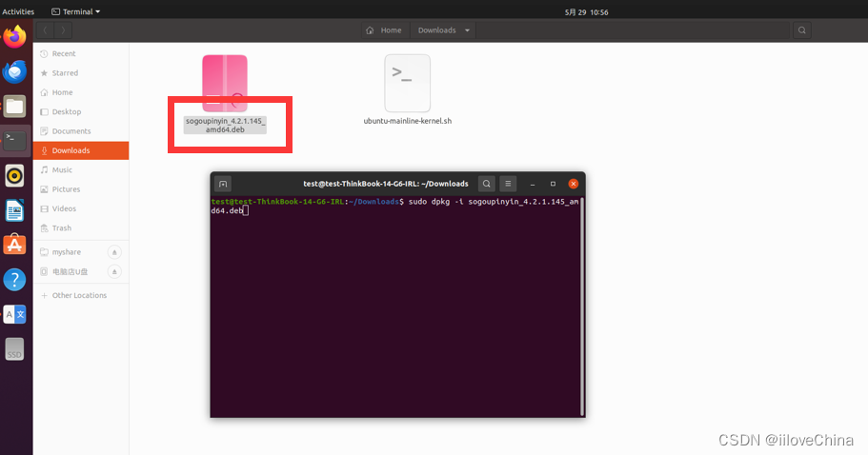Viewport: 868px width, 455px height.
Task: Open Pictures in Files sidebar
Action: click(81, 189)
